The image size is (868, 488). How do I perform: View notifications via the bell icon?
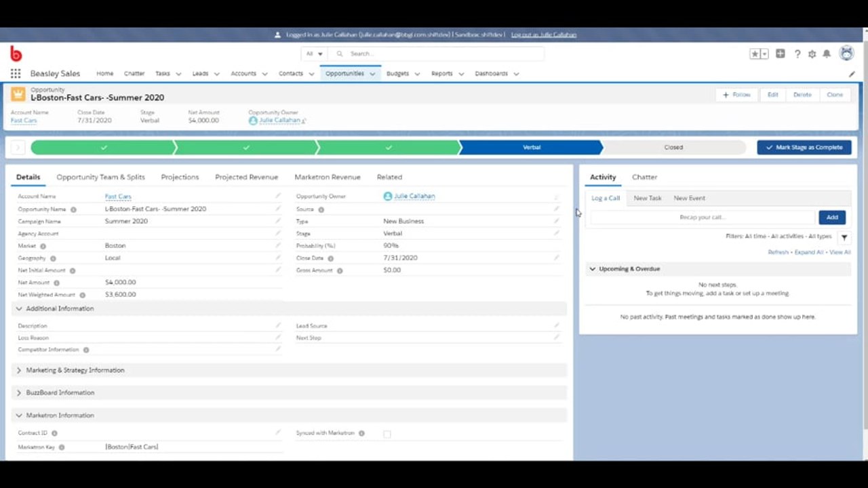point(827,54)
